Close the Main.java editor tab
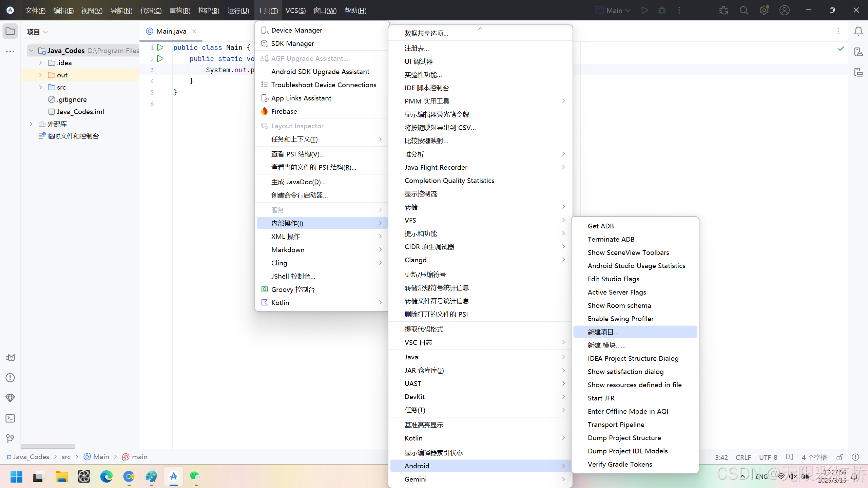 [x=194, y=31]
